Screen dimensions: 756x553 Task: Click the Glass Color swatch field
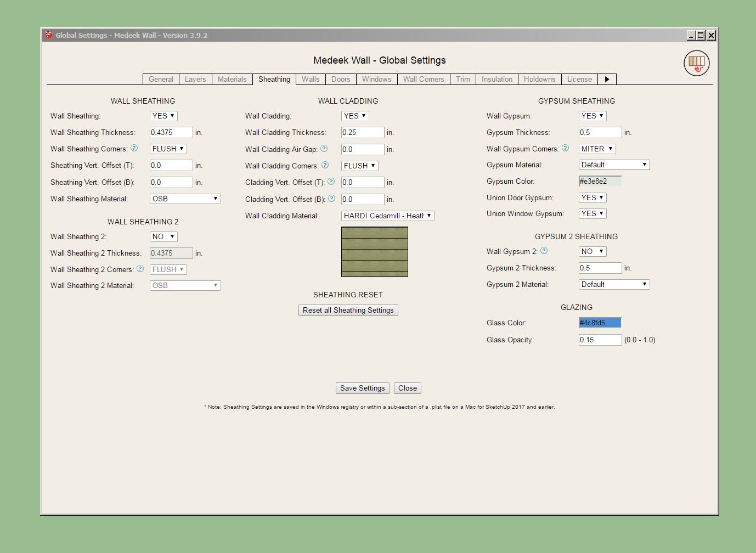point(600,323)
